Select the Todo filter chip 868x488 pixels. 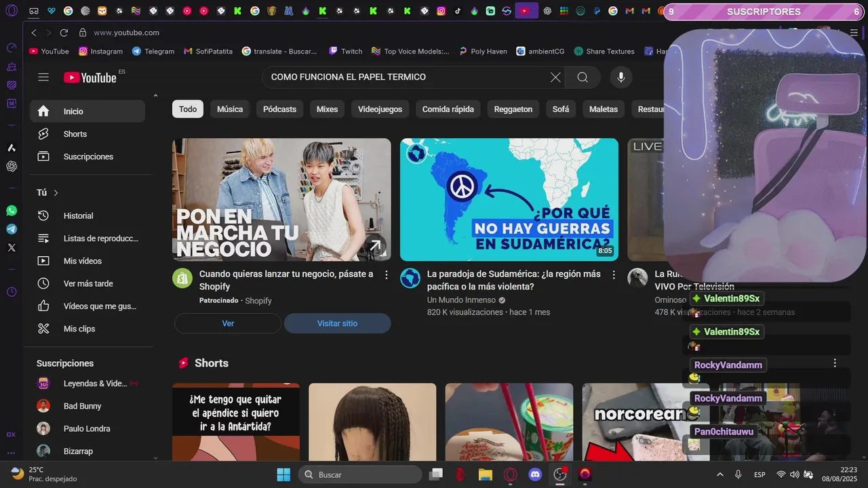tap(188, 109)
